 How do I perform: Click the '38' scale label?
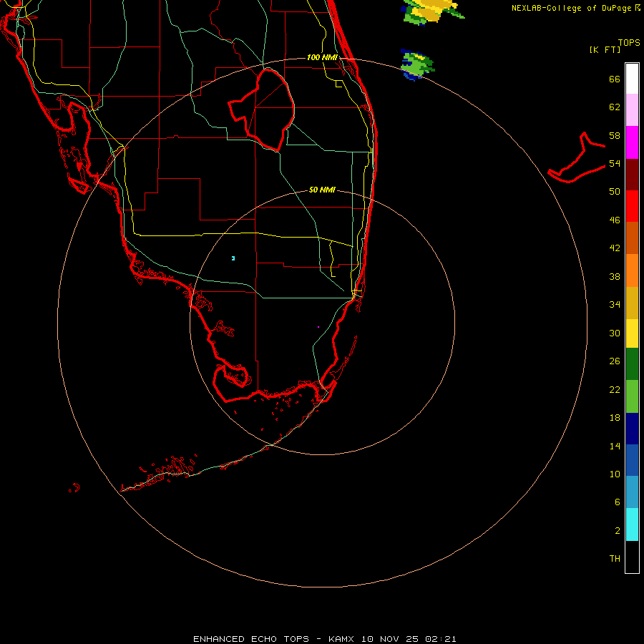click(615, 277)
